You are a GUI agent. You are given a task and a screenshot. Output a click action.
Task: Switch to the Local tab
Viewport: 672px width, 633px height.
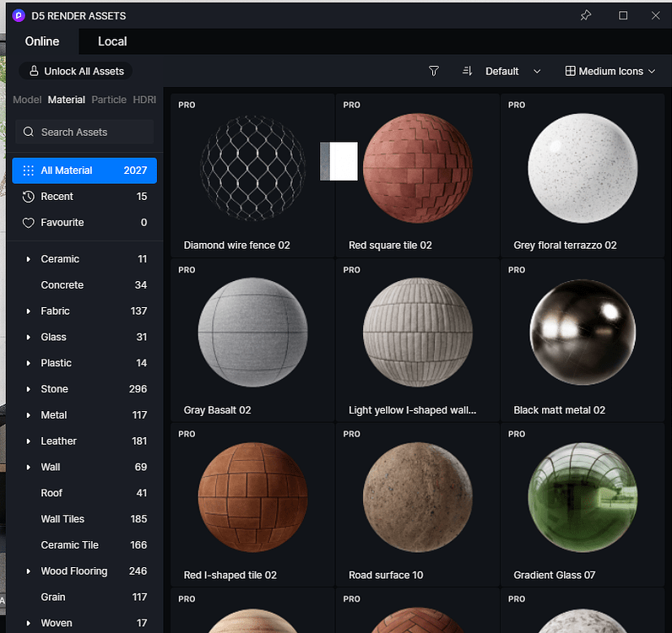pos(112,41)
